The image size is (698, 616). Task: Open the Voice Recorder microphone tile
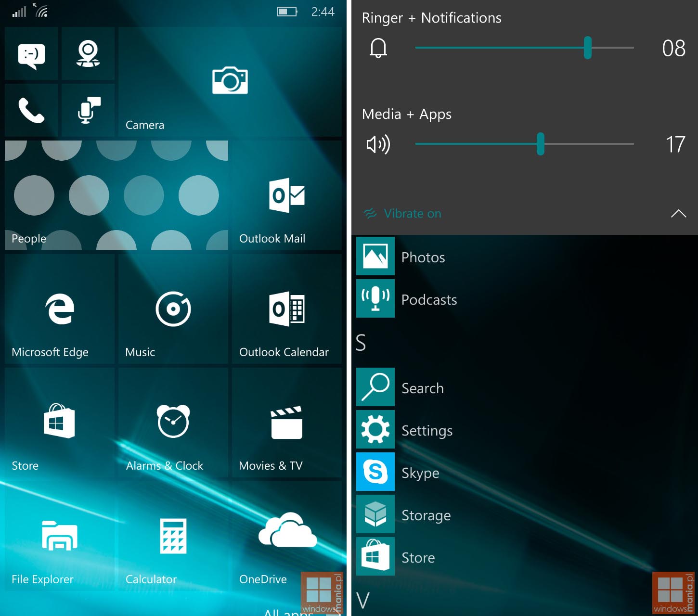(x=88, y=110)
